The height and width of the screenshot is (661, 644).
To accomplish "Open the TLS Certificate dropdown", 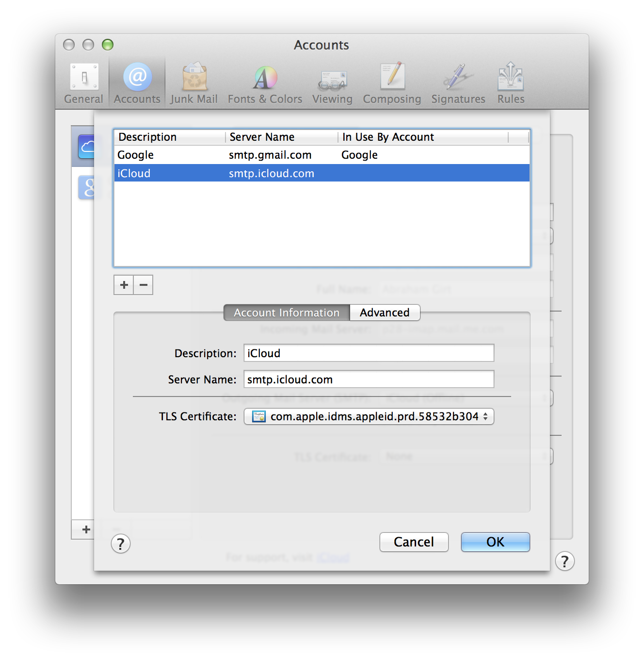I will [x=369, y=416].
